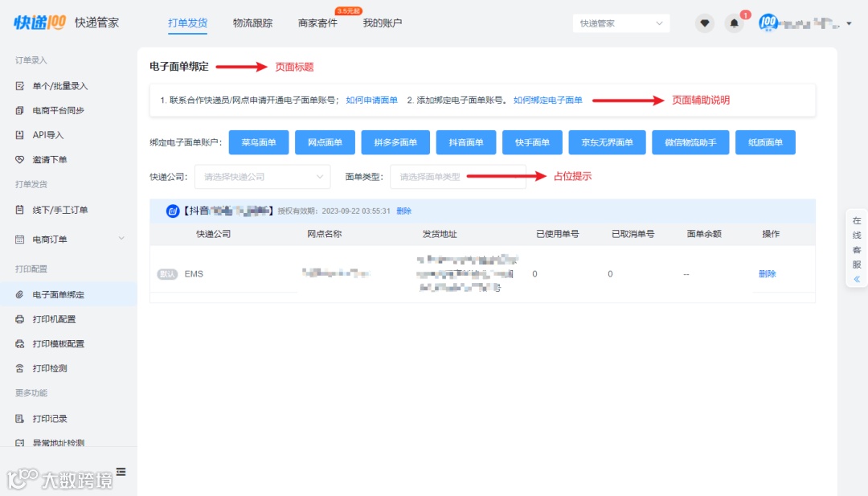Switch to the 我的账户 tab
Viewport: 868px width, 496px height.
tap(383, 23)
